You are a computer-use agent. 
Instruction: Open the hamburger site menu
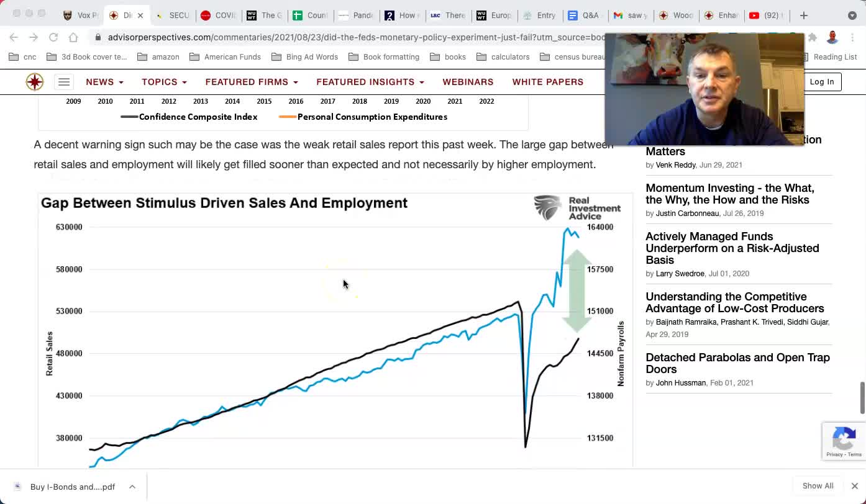tap(64, 82)
